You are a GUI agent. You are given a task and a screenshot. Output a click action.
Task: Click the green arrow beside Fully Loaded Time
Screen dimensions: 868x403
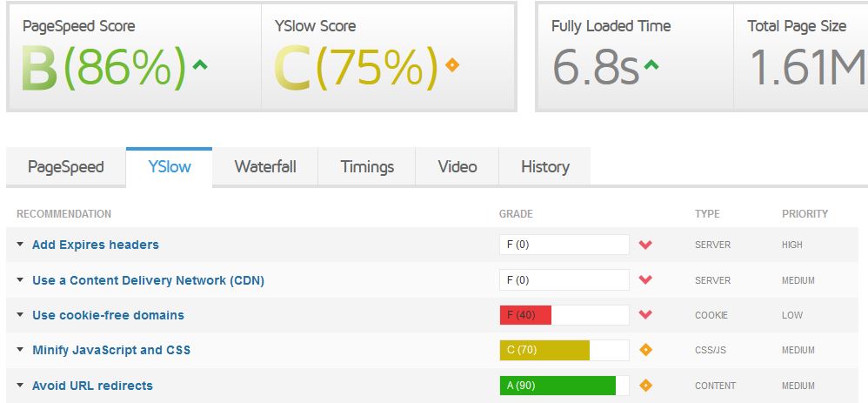point(651,64)
